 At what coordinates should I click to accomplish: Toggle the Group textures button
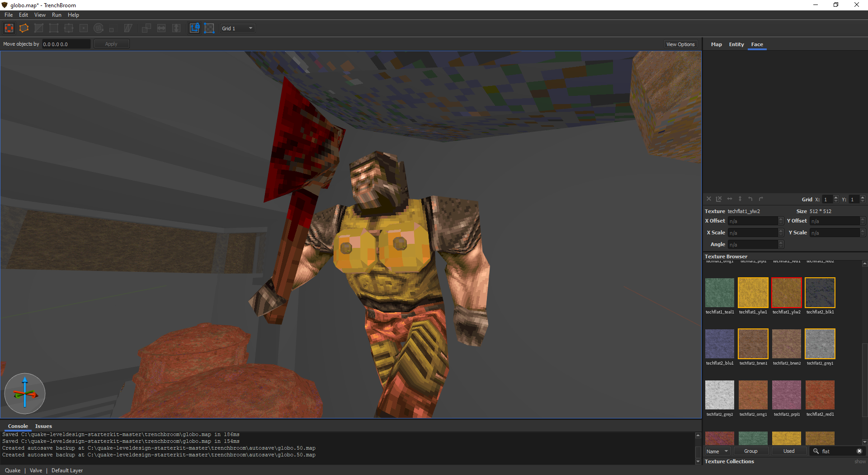point(750,451)
